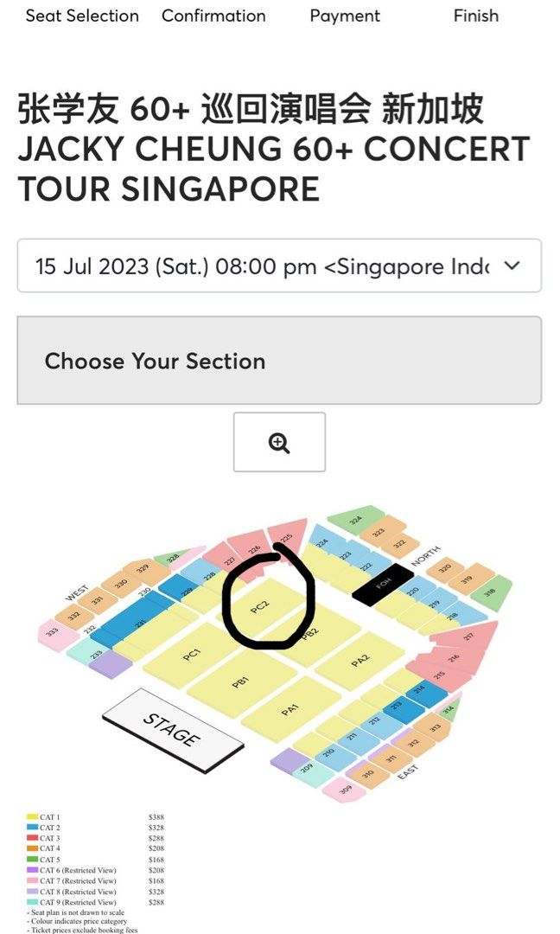Click the Payment breadcrumb

tap(345, 16)
